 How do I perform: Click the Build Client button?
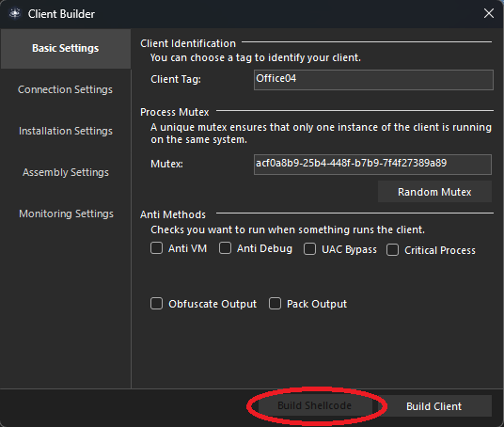point(433,406)
